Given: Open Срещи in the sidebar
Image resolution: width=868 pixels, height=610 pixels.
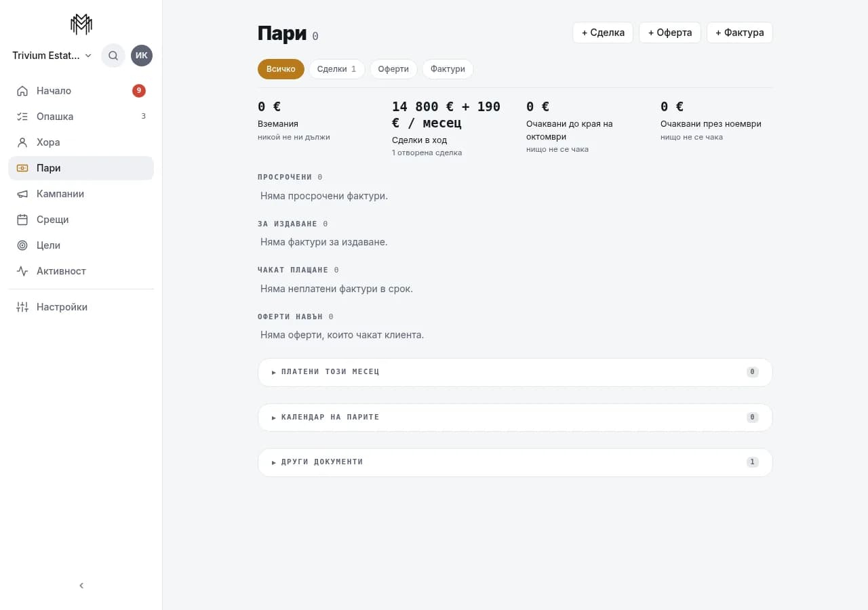Looking at the screenshot, I should tap(81, 220).
